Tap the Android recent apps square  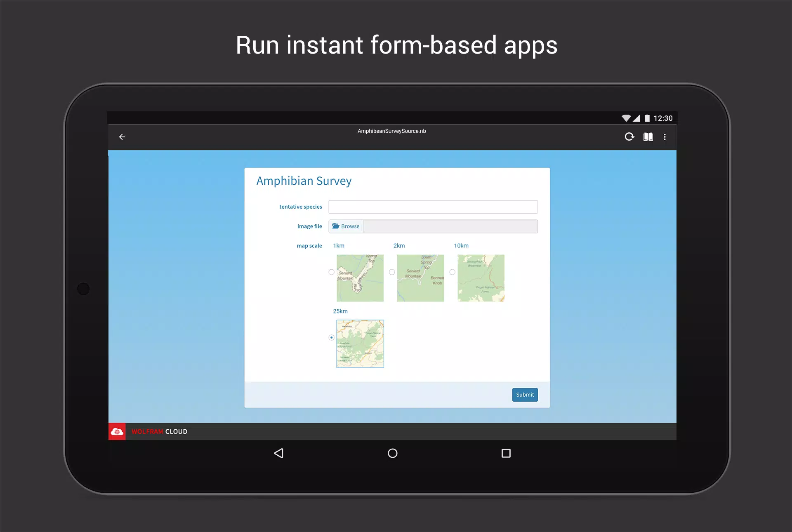click(506, 453)
